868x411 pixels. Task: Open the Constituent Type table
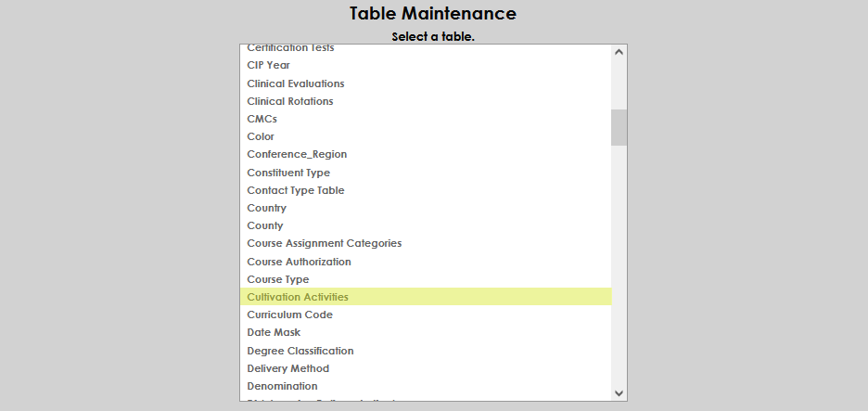point(288,173)
